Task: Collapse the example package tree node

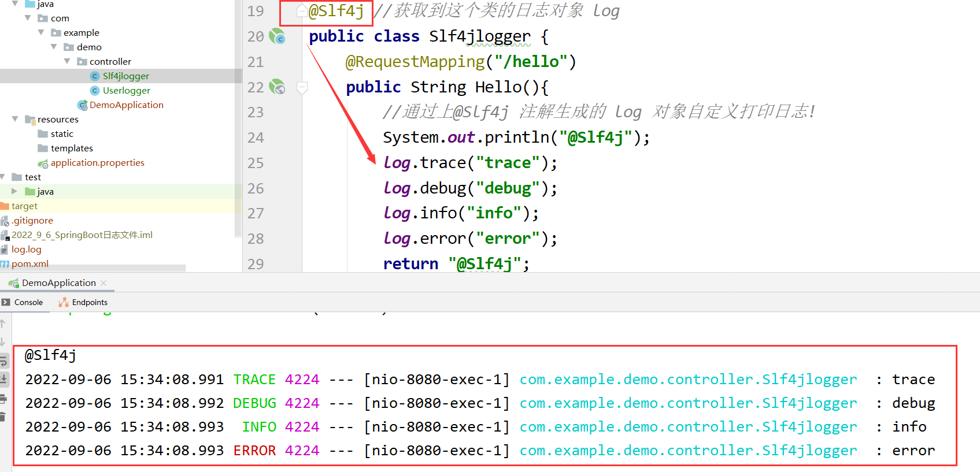Action: 41,32
